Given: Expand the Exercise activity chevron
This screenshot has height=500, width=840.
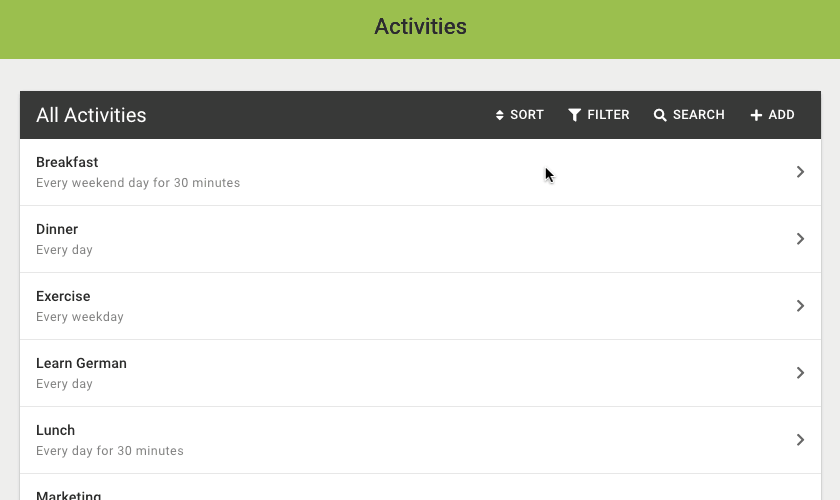Looking at the screenshot, I should (800, 306).
